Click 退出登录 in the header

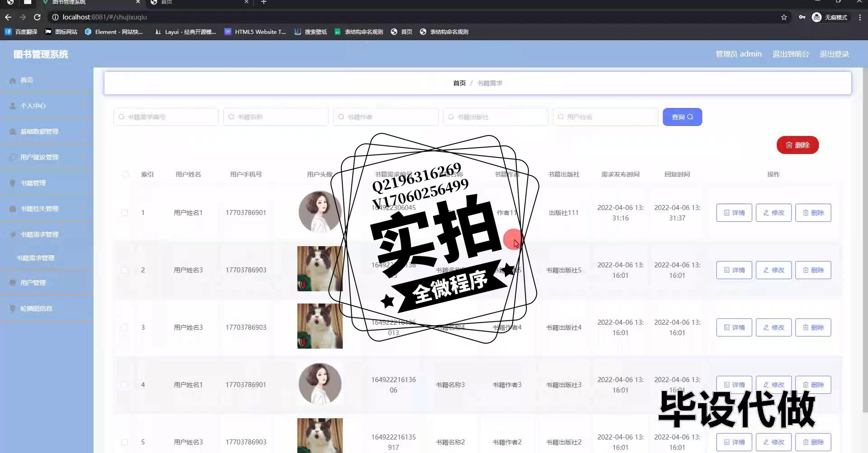(x=834, y=54)
